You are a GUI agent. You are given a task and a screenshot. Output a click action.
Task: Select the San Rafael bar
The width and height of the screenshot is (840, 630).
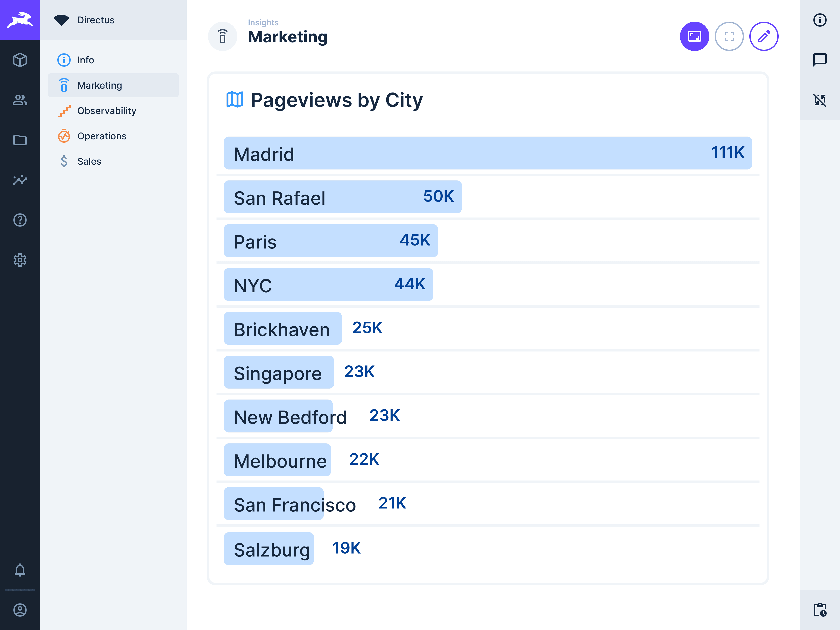click(x=342, y=197)
